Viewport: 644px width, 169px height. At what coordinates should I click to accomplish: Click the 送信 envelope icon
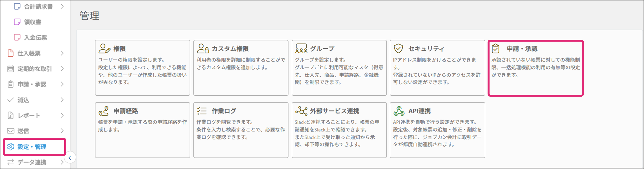click(11, 131)
